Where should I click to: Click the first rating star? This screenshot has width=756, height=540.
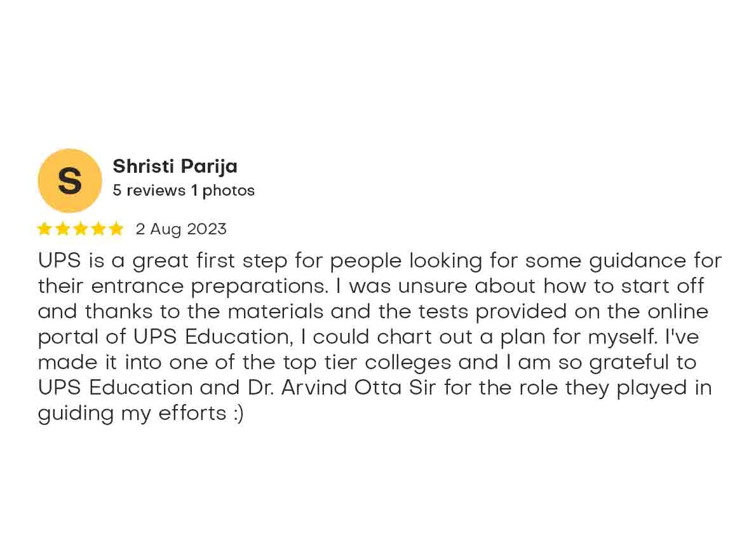click(x=44, y=229)
